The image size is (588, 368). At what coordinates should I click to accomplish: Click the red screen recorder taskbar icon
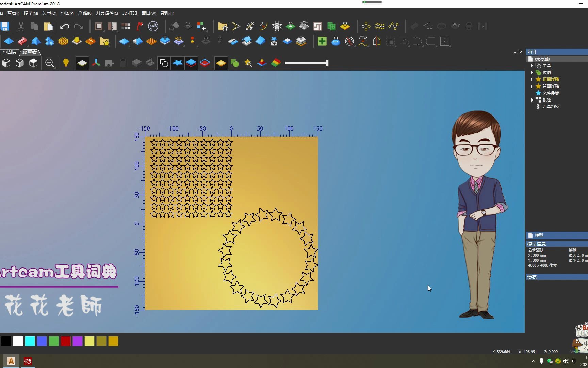[x=28, y=361]
